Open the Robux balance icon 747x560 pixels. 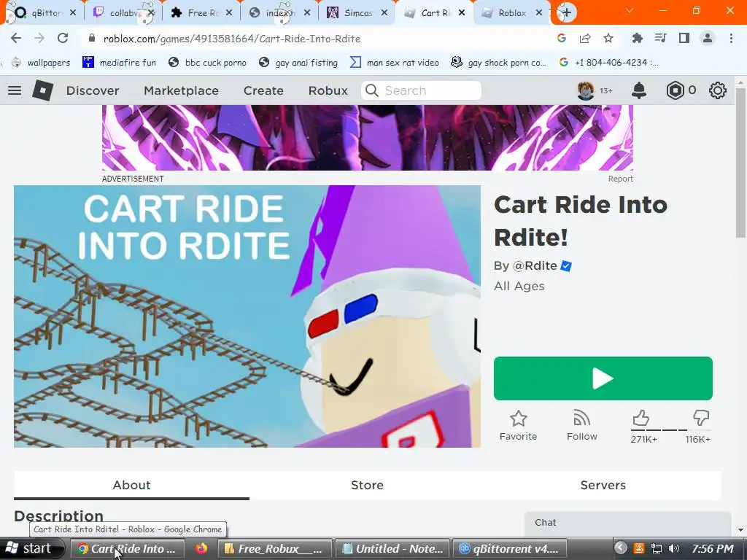(675, 90)
